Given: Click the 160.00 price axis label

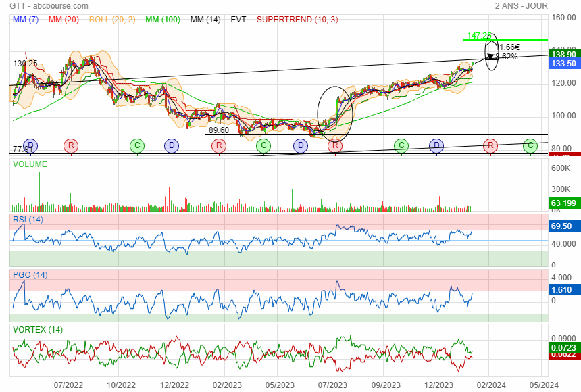Looking at the screenshot, I should 563,18.
